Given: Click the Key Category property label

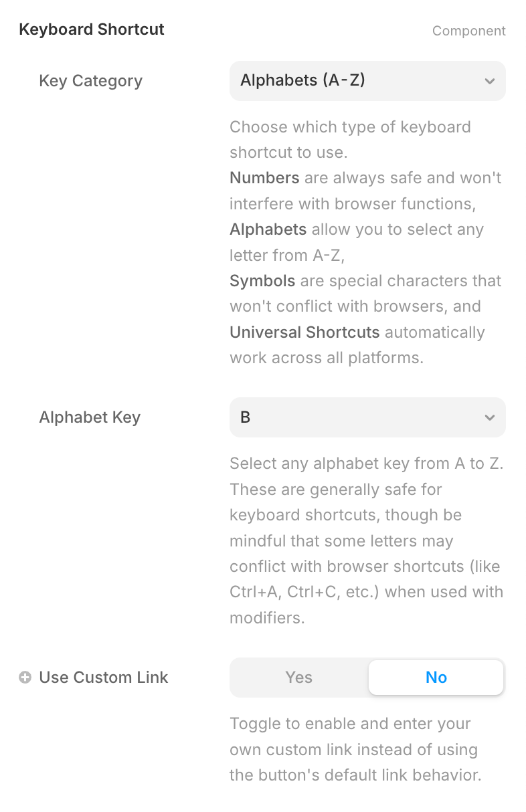Looking at the screenshot, I should (91, 81).
